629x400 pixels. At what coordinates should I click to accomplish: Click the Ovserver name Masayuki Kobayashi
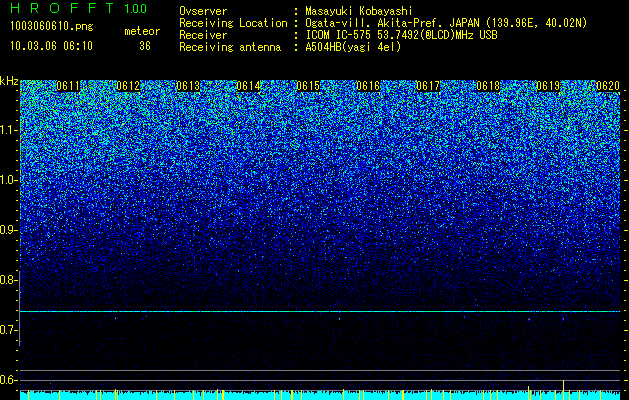tap(359, 11)
